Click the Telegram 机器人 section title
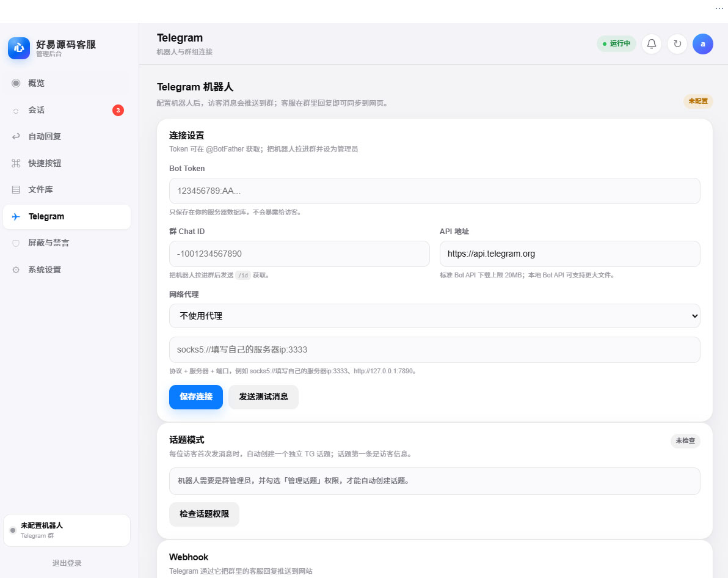 click(195, 87)
